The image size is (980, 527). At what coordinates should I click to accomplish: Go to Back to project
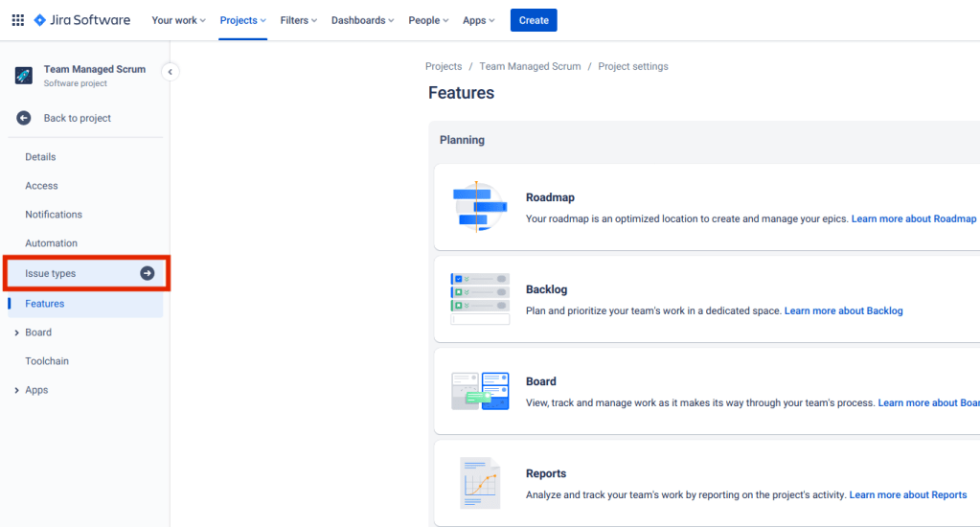[77, 118]
